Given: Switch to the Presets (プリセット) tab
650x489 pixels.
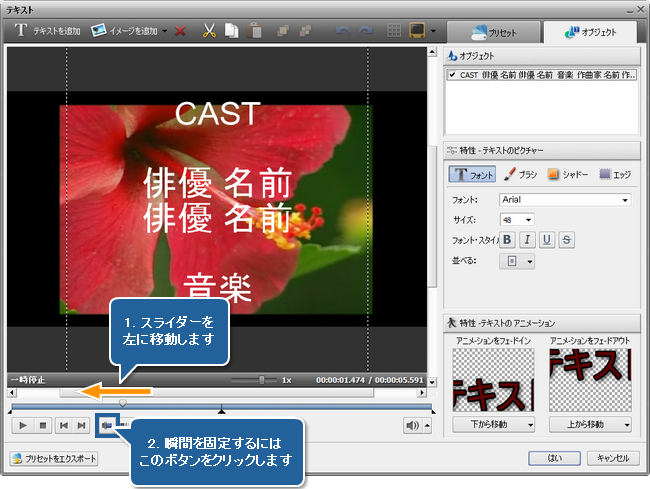Looking at the screenshot, I should click(494, 32).
